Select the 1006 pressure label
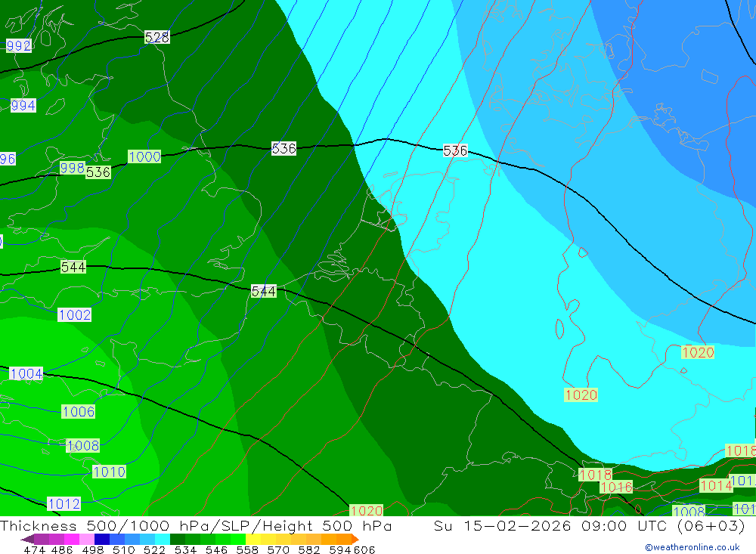Image resolution: width=756 pixels, height=554 pixels. 79,411
